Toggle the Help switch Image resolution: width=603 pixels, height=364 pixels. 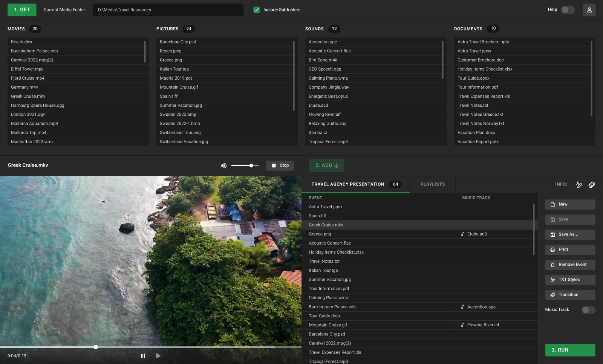(x=567, y=10)
